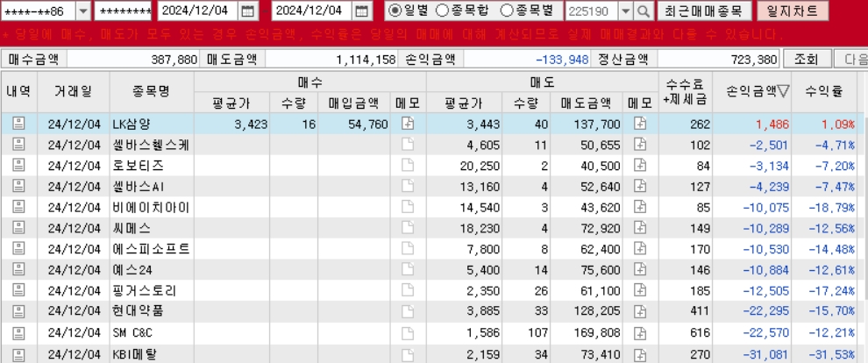Open detail icon for SM C&C row
The image size is (868, 363).
[18, 333]
